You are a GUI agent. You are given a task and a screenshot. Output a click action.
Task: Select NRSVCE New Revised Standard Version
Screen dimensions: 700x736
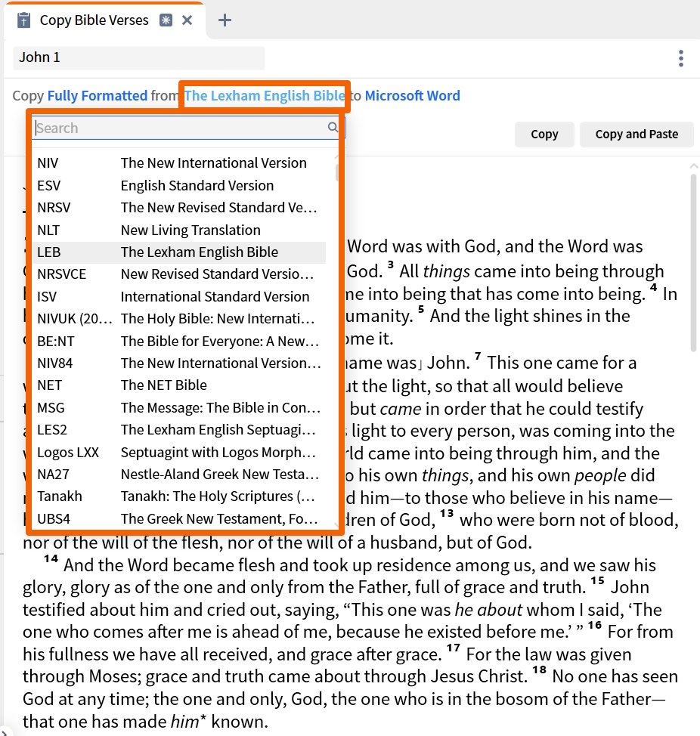tap(179, 274)
